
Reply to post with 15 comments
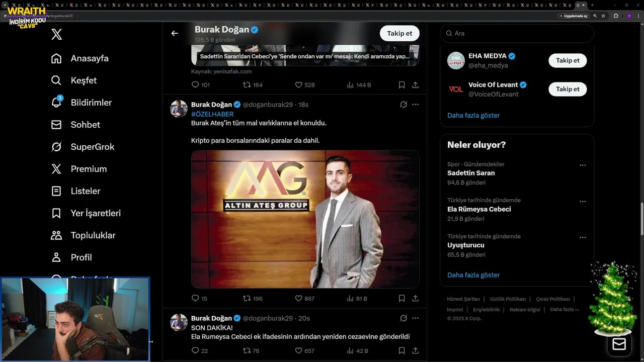click(x=199, y=298)
